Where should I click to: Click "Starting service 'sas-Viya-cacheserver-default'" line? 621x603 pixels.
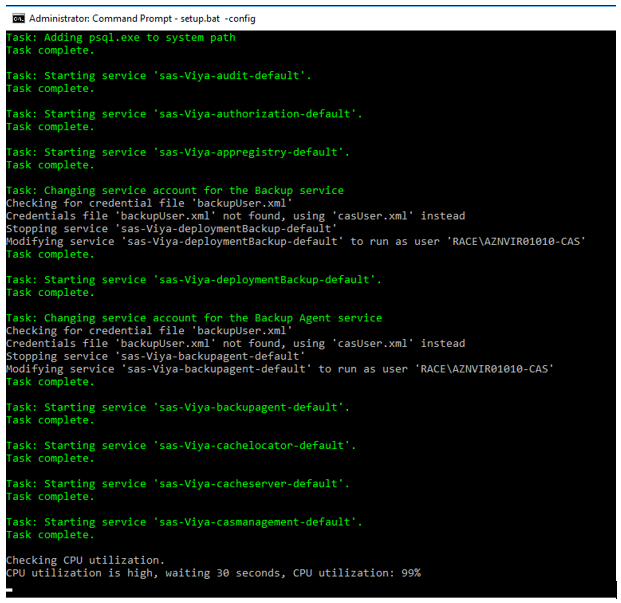point(178,483)
